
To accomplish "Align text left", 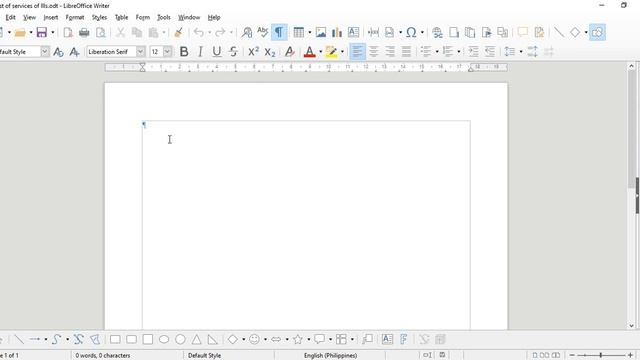I will click(358, 52).
